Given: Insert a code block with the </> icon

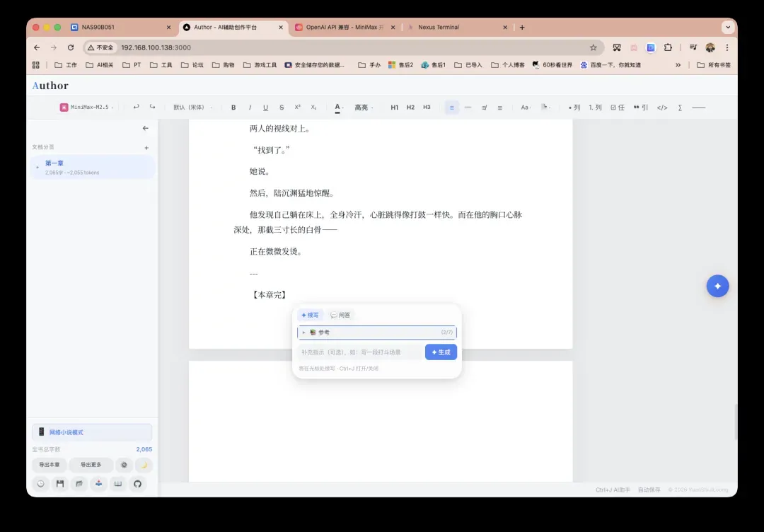Looking at the screenshot, I should tap(662, 108).
